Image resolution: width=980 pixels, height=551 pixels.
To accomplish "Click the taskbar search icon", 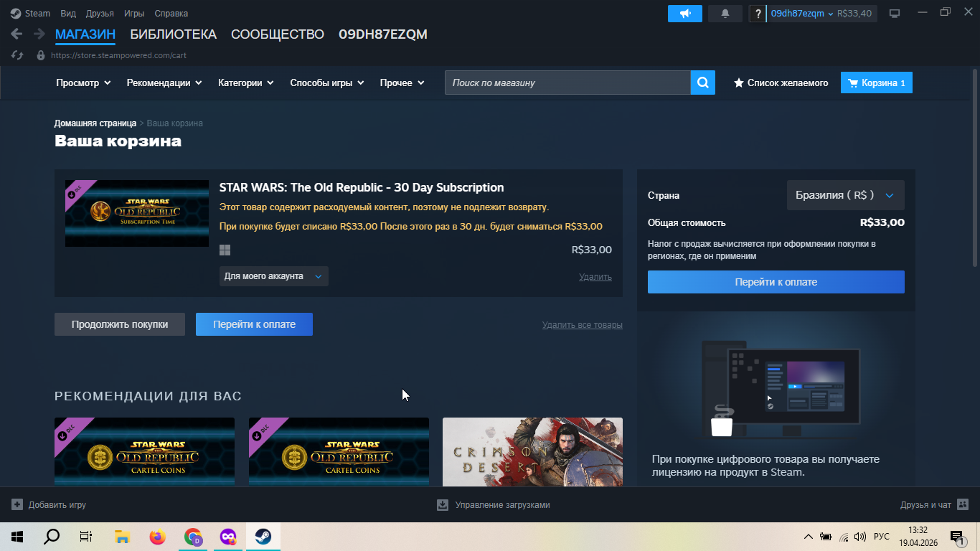I will point(52,537).
